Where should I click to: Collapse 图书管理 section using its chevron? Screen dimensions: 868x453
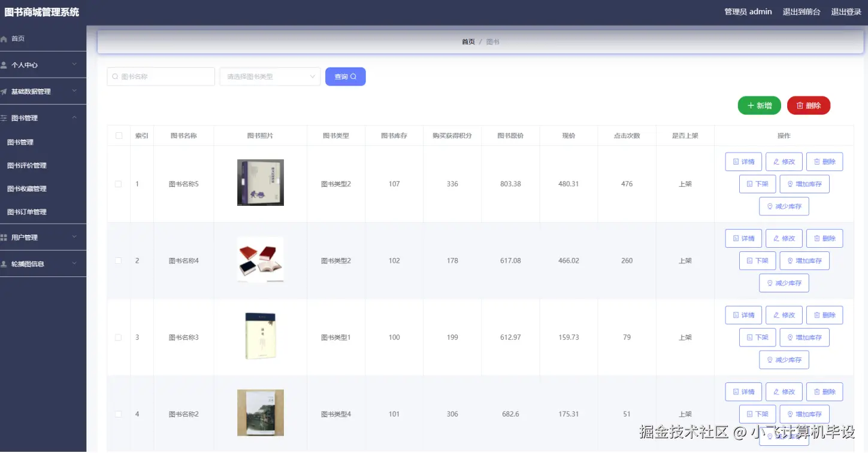click(x=74, y=117)
